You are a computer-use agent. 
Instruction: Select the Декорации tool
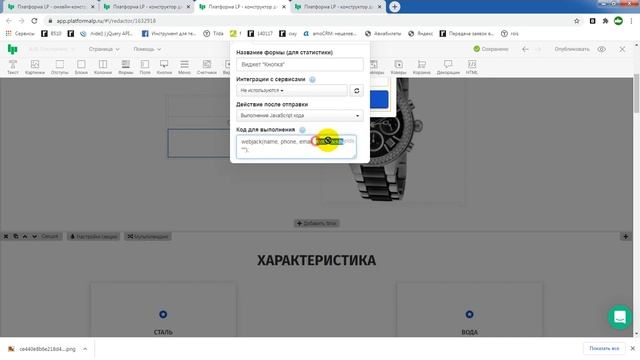[448, 67]
